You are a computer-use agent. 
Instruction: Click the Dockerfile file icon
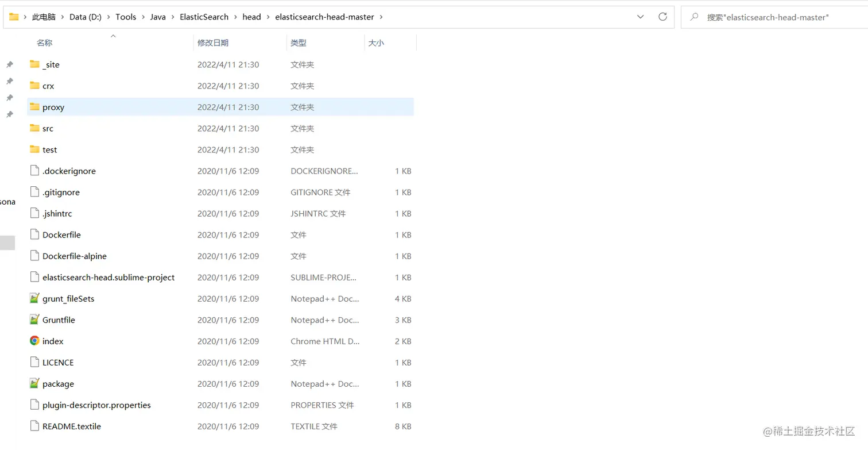[x=34, y=234]
